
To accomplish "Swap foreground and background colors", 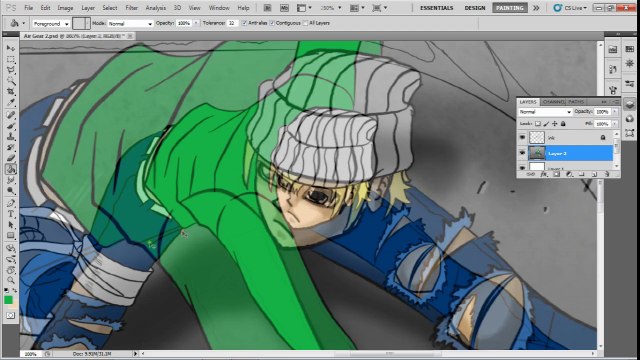I will click(x=15, y=290).
